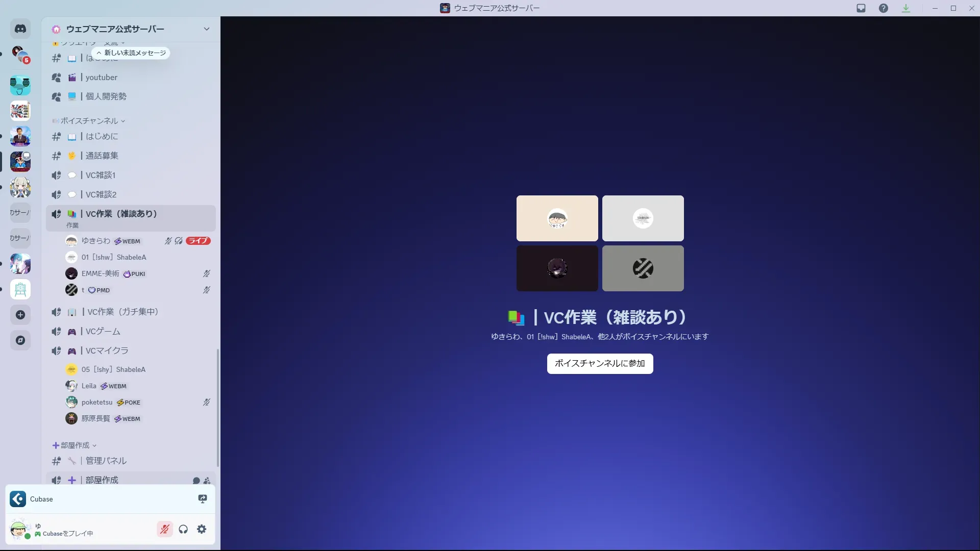The height and width of the screenshot is (551, 980).
Task: Open Discord direct messages home icon
Action: [x=20, y=29]
